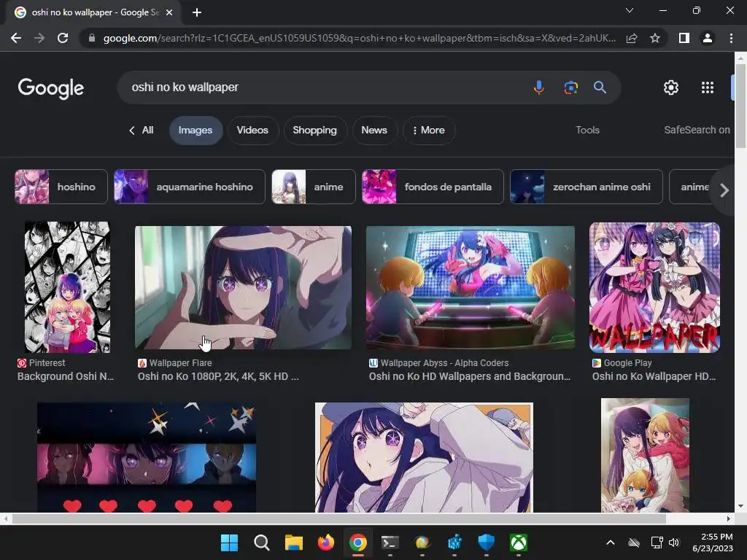Click the magnifier search button

pos(600,87)
